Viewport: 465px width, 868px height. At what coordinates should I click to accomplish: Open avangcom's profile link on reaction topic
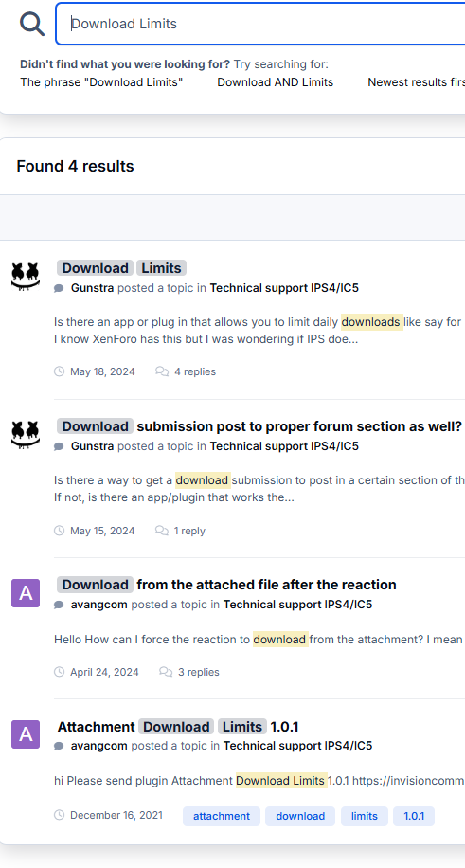[x=99, y=605]
